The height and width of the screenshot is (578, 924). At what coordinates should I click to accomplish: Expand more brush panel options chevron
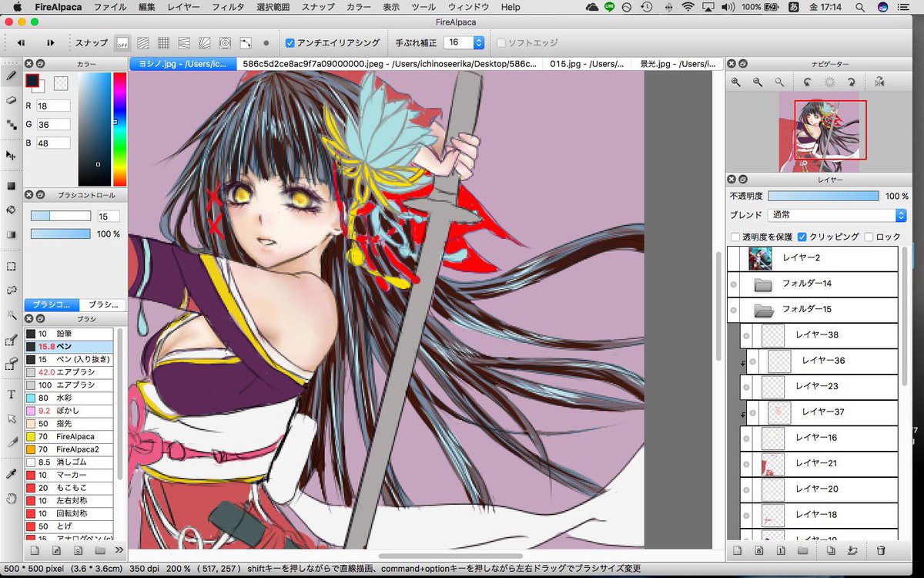119,550
